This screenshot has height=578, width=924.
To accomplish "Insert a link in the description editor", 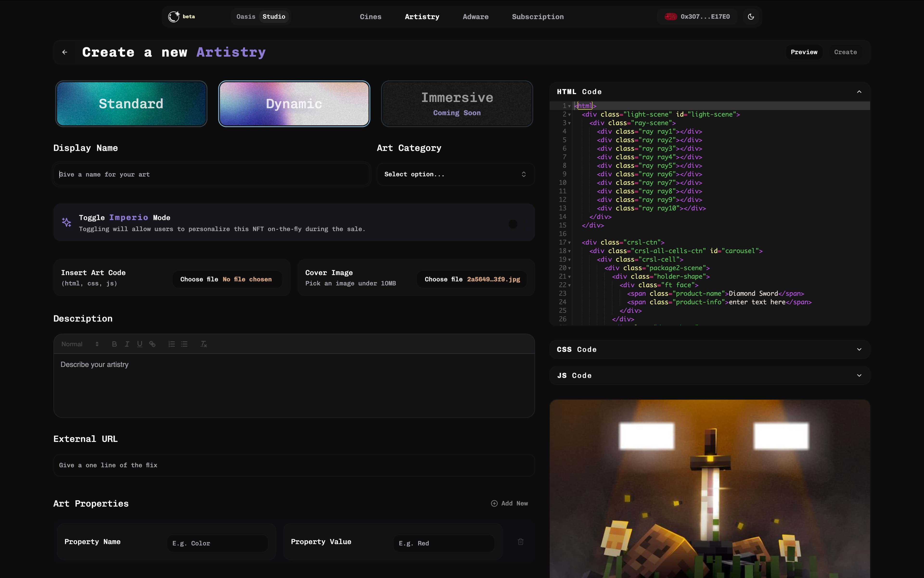I will (152, 344).
